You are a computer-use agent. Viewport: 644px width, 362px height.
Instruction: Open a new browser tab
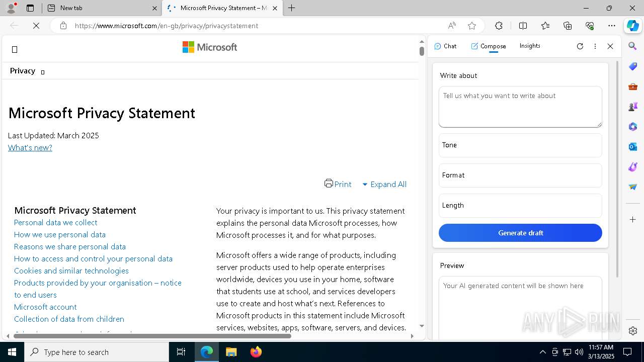[x=292, y=8]
